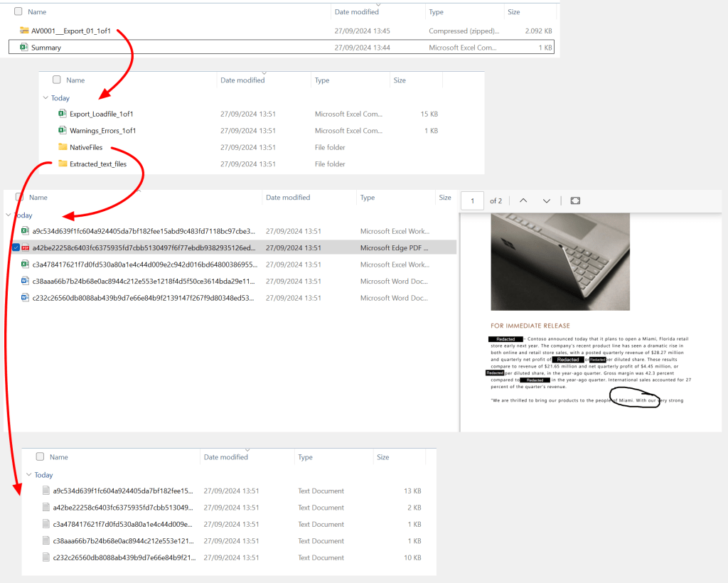This screenshot has width=728, height=583.
Task: Uncheck the selected a42be222 PDF file checkbox
Action: (16, 248)
